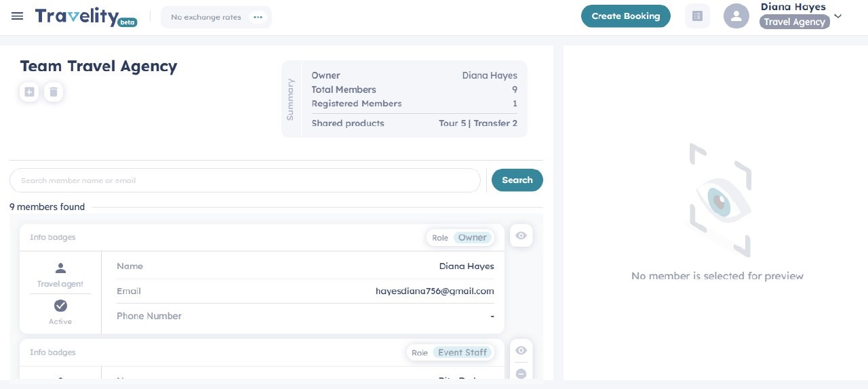Click the Travel Agency badge

[x=794, y=22]
